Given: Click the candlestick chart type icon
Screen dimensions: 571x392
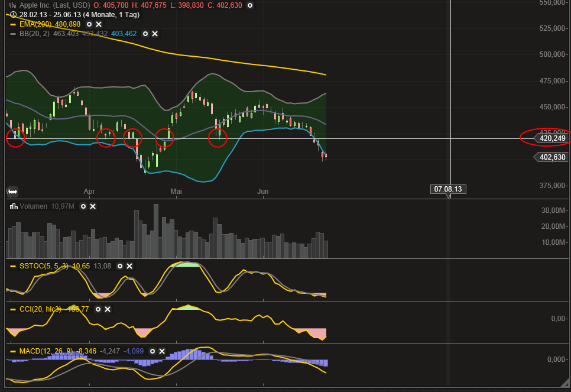Looking at the screenshot, I should click(x=12, y=5).
